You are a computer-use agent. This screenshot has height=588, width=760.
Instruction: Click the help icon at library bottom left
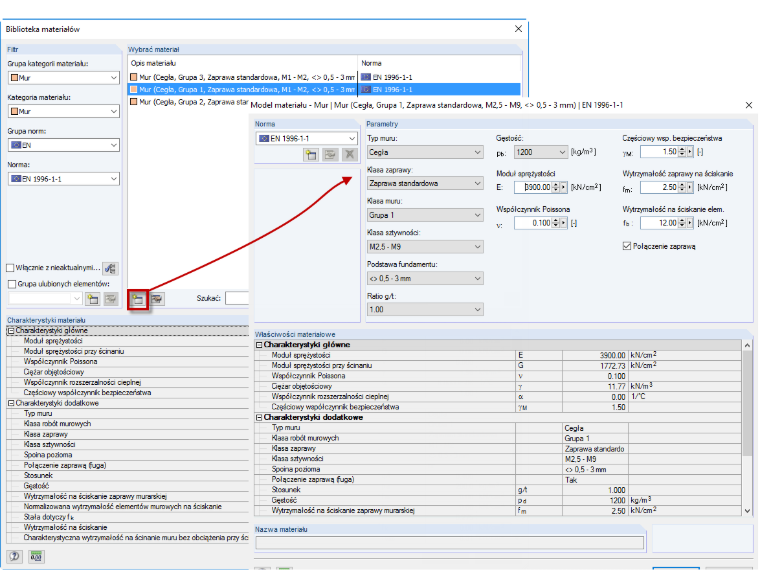click(15, 556)
